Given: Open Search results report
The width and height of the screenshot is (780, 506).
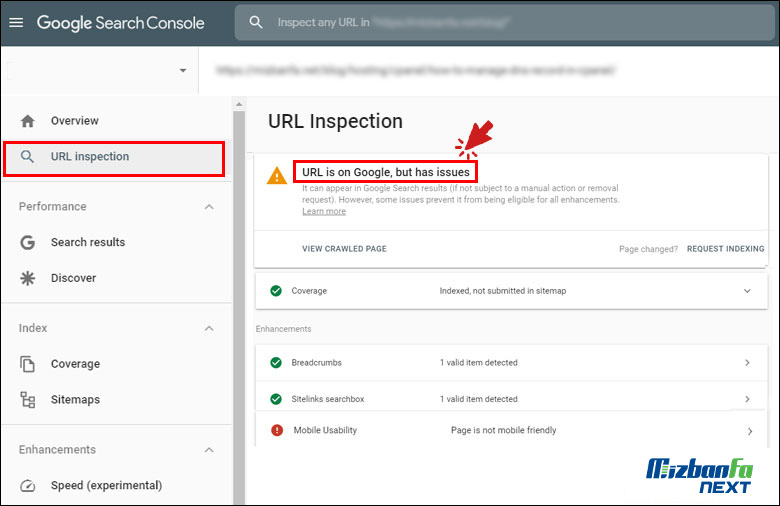Looking at the screenshot, I should coord(88,242).
